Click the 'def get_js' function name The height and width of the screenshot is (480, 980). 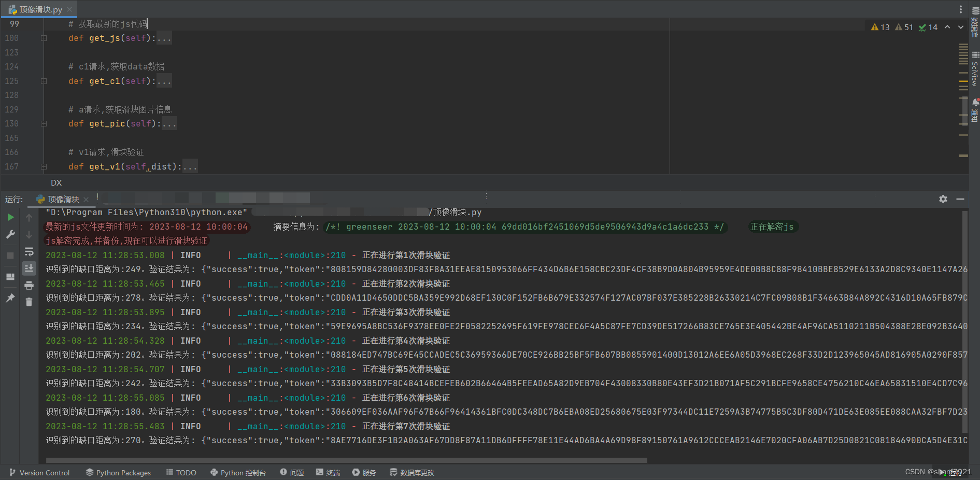[x=105, y=38]
